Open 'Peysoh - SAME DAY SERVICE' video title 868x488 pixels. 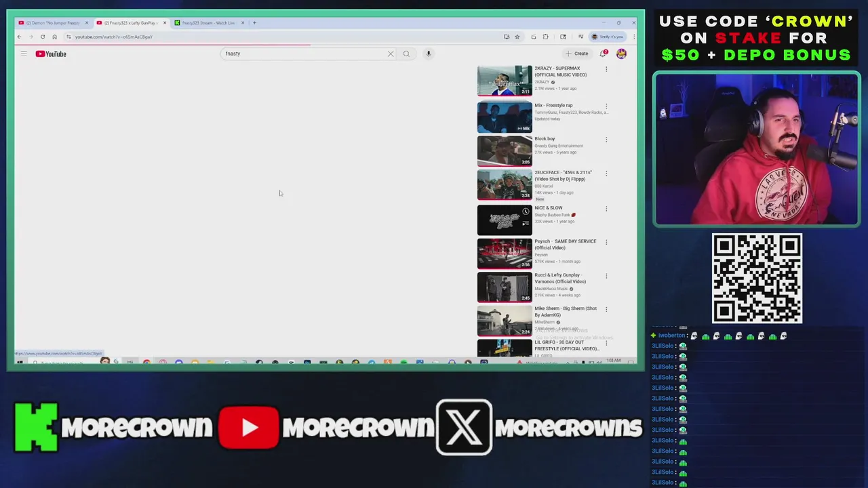[x=566, y=244]
